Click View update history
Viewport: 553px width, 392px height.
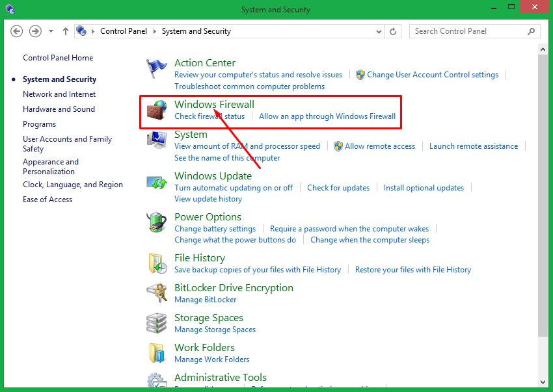[x=208, y=199]
